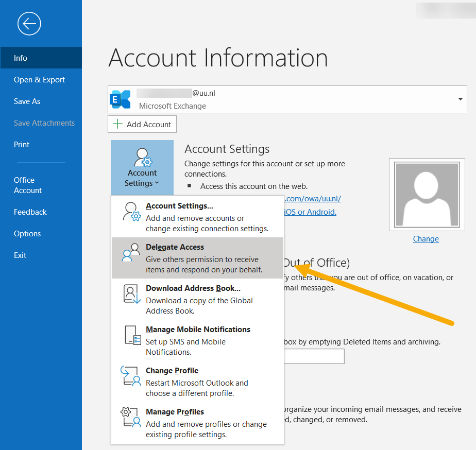The width and height of the screenshot is (476, 450).
Task: Click the Account Information heading
Action: (x=218, y=58)
